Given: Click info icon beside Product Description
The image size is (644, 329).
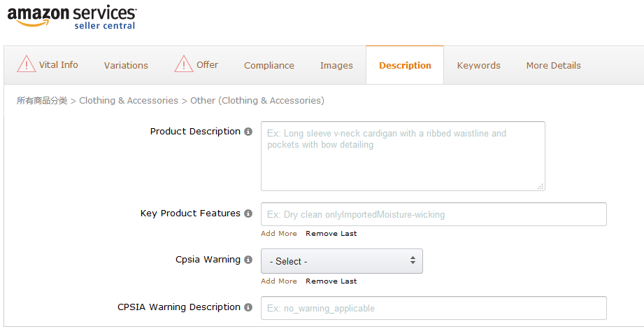Looking at the screenshot, I should 248,132.
